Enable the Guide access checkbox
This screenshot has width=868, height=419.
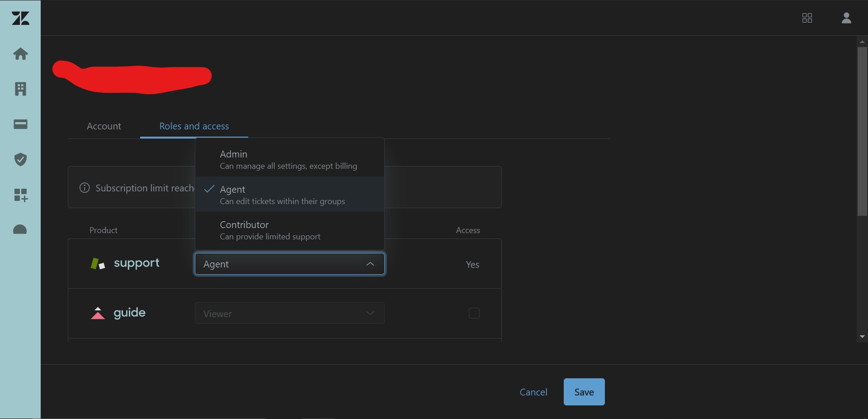pos(474,313)
